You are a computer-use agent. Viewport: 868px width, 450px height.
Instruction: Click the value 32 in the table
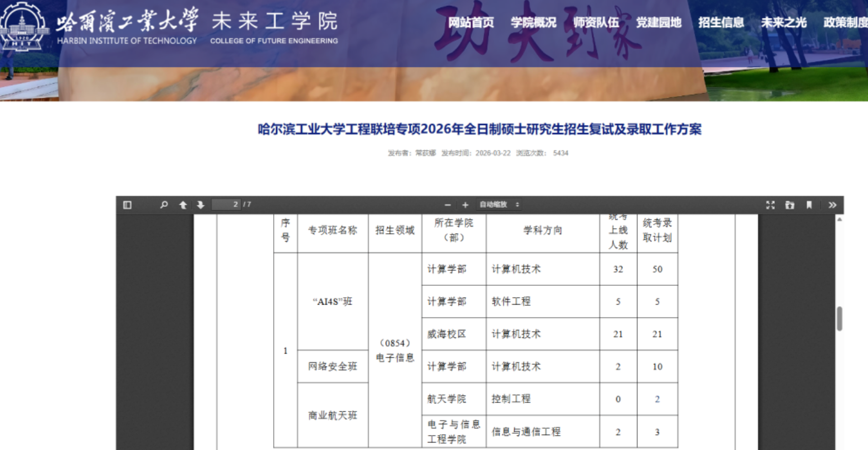click(618, 269)
